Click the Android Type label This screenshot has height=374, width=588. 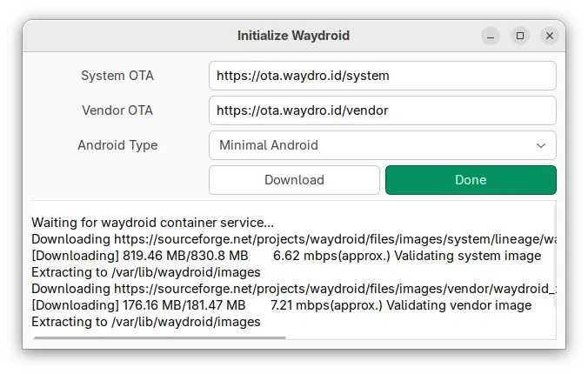click(117, 145)
